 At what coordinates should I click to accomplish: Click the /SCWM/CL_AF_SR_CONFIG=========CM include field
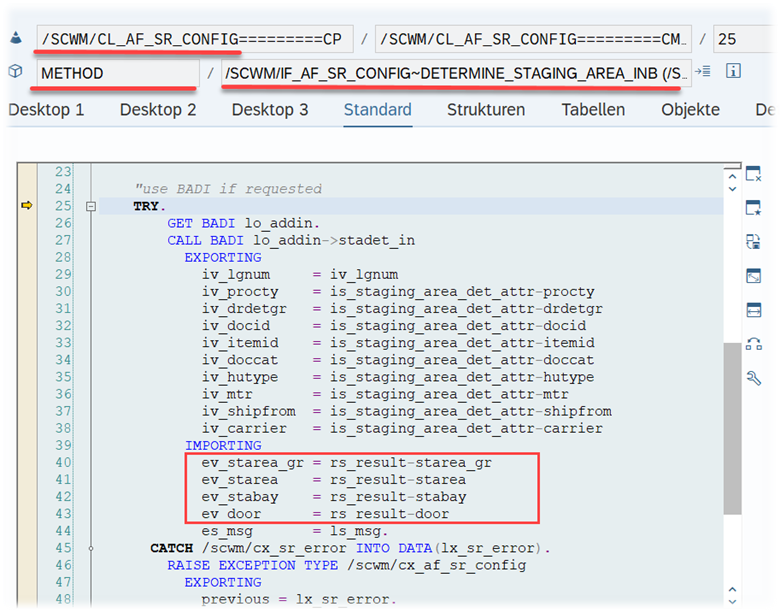533,39
